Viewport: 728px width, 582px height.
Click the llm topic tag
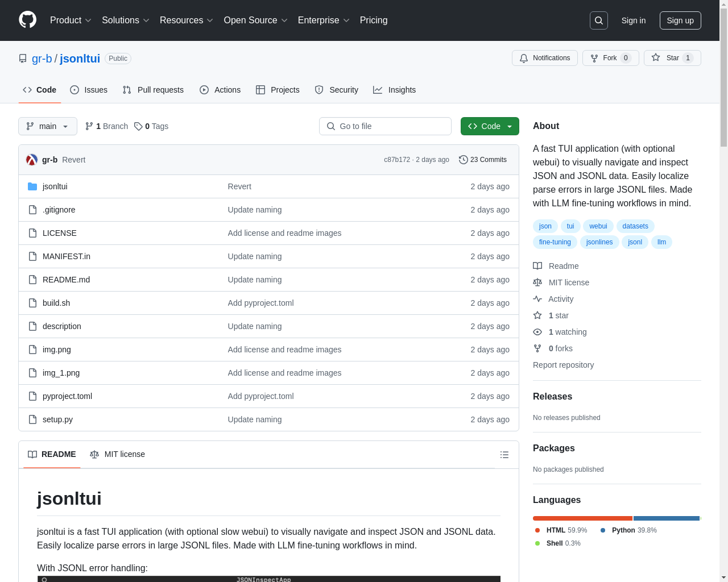[x=661, y=242]
